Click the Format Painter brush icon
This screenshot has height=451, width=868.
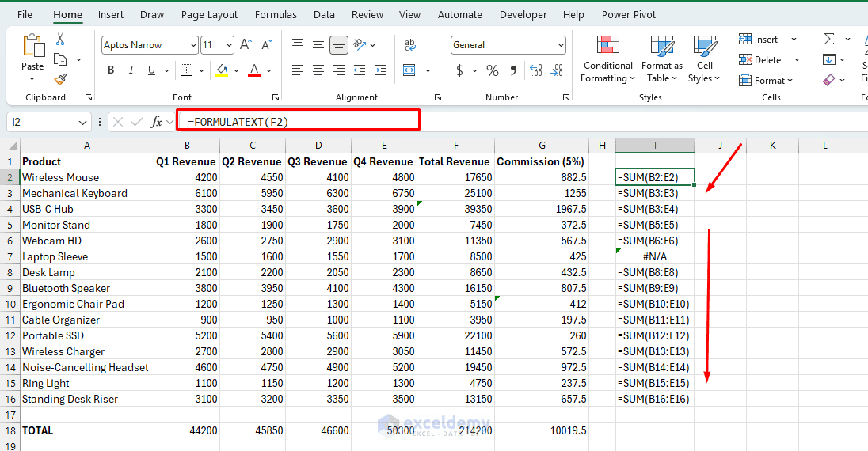[60, 80]
